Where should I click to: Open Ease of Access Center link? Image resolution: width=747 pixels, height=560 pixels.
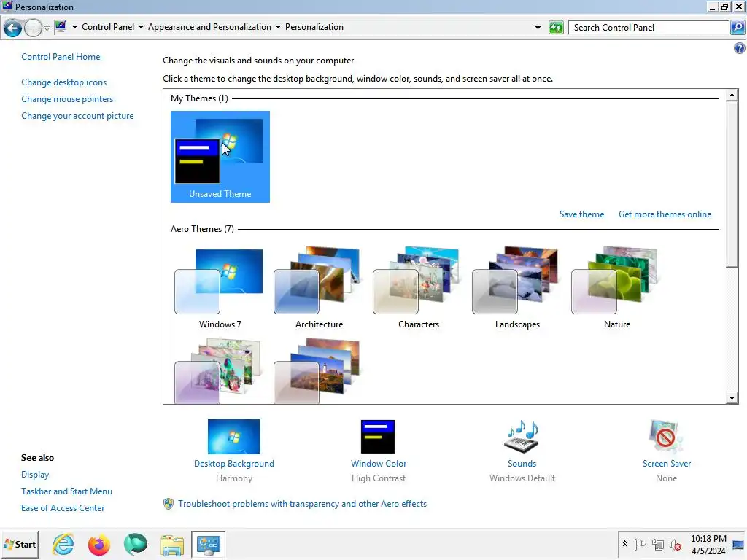point(63,508)
